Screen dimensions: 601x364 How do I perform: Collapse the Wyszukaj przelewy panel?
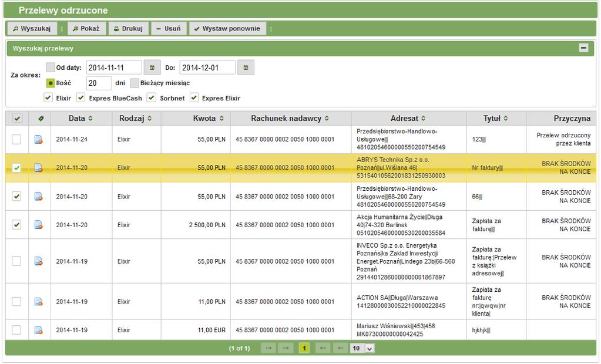(x=583, y=48)
